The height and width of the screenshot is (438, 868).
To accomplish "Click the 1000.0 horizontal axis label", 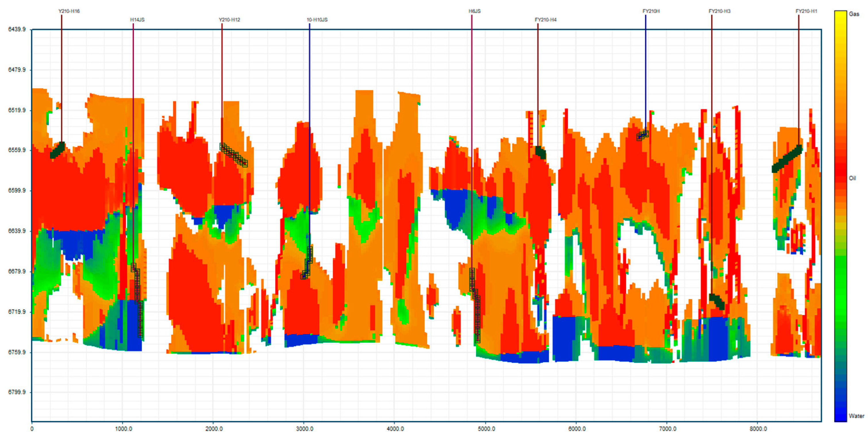I will tap(123, 429).
